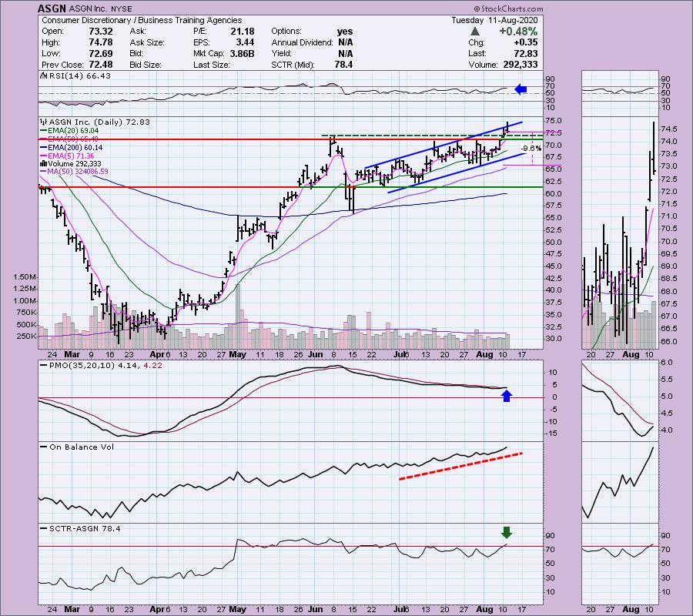Click the 66.0 label on the zoomed price axis
This screenshot has height=616, width=693.
coord(668,342)
